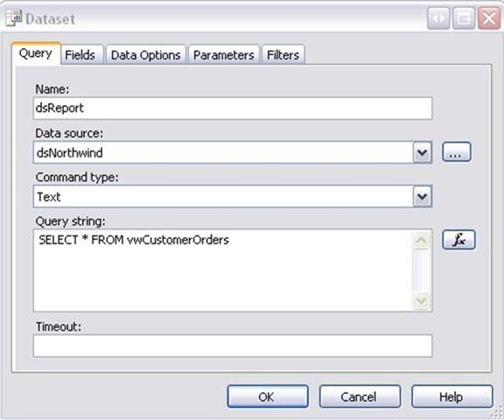Open Help for the dataset dialog

click(452, 396)
